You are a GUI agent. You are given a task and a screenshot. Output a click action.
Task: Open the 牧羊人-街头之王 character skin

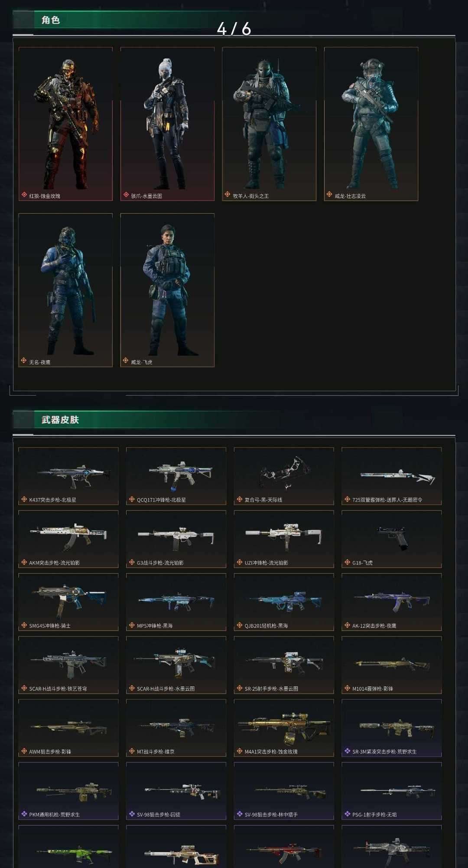[x=269, y=124]
